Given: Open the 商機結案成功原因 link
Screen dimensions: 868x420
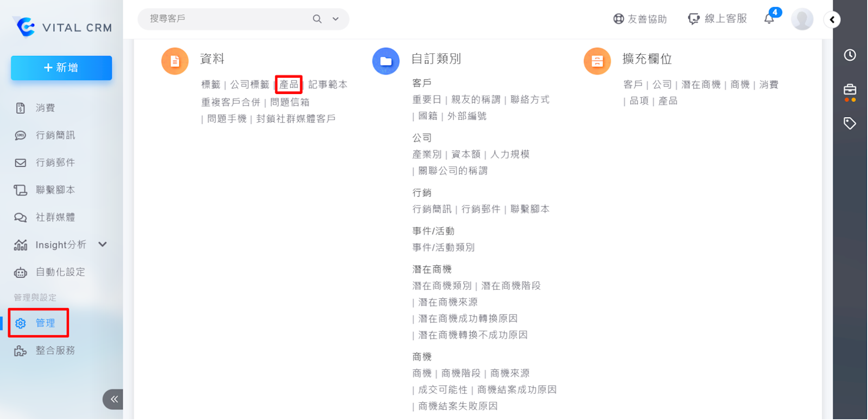Looking at the screenshot, I should [x=517, y=390].
